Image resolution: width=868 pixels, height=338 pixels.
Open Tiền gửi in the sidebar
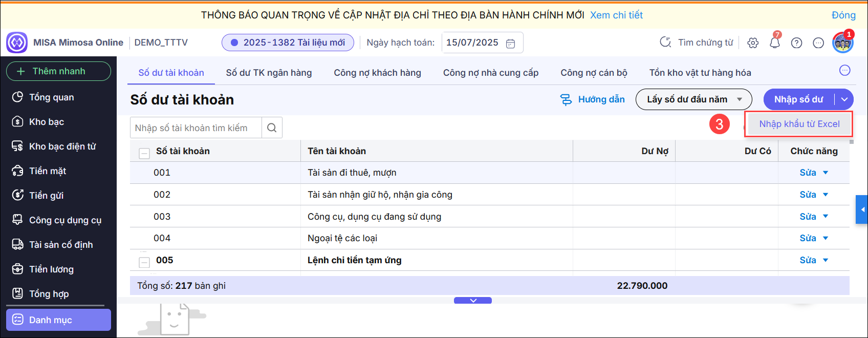pyautogui.click(x=58, y=196)
